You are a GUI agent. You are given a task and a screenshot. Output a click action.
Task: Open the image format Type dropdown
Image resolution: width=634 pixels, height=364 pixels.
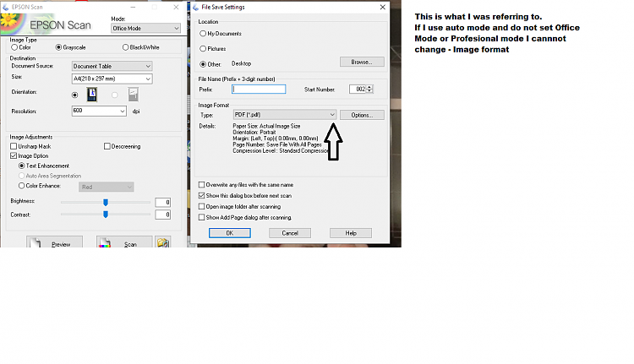(285, 115)
